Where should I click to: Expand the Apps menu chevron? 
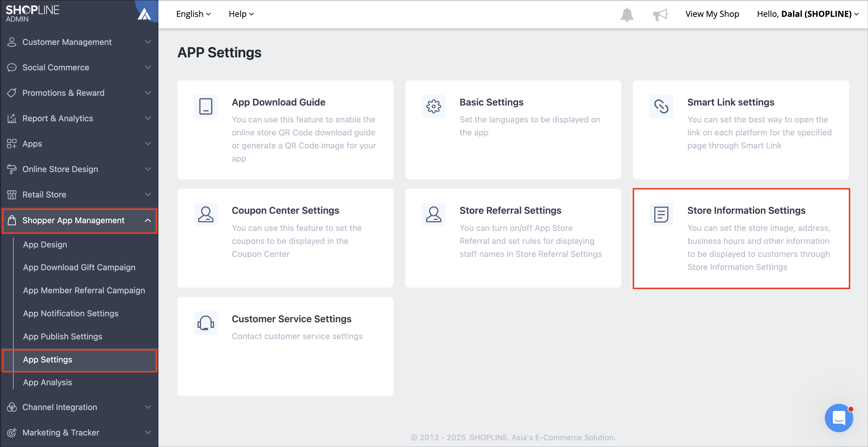(148, 143)
